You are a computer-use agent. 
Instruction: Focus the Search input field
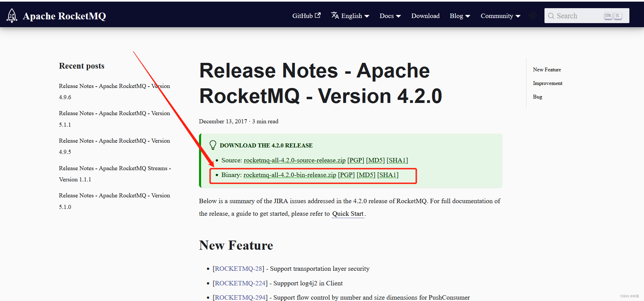point(587,16)
